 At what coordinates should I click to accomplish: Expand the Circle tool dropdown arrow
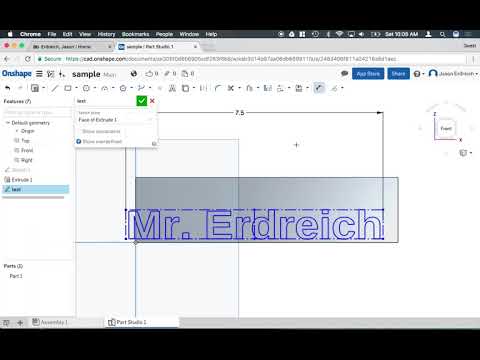95,88
